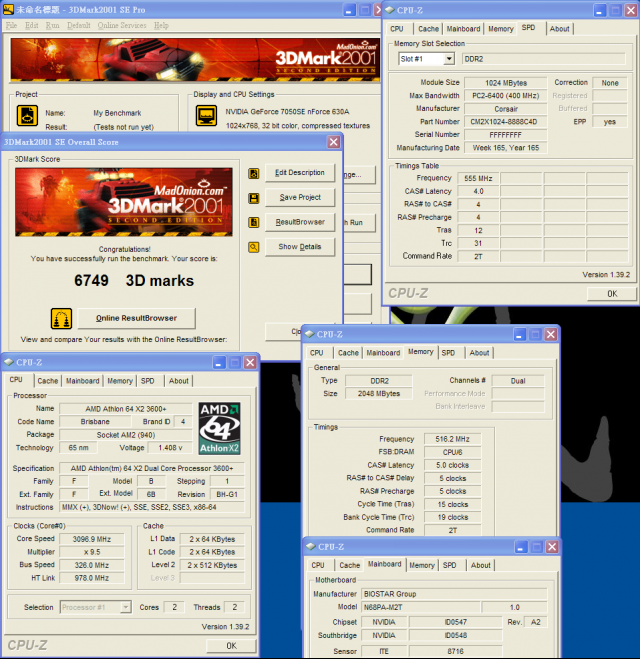Click the memory Frequency 516.2 MHz value
640x659 pixels.
coord(452,439)
